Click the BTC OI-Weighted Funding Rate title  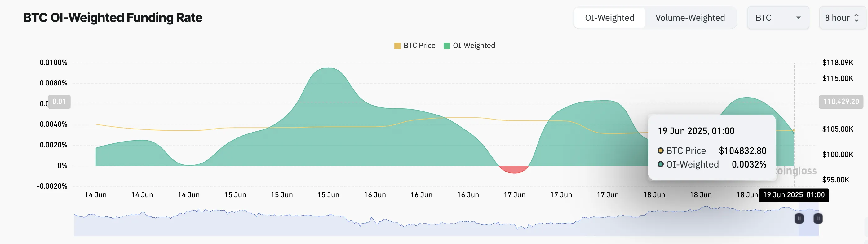coord(113,18)
